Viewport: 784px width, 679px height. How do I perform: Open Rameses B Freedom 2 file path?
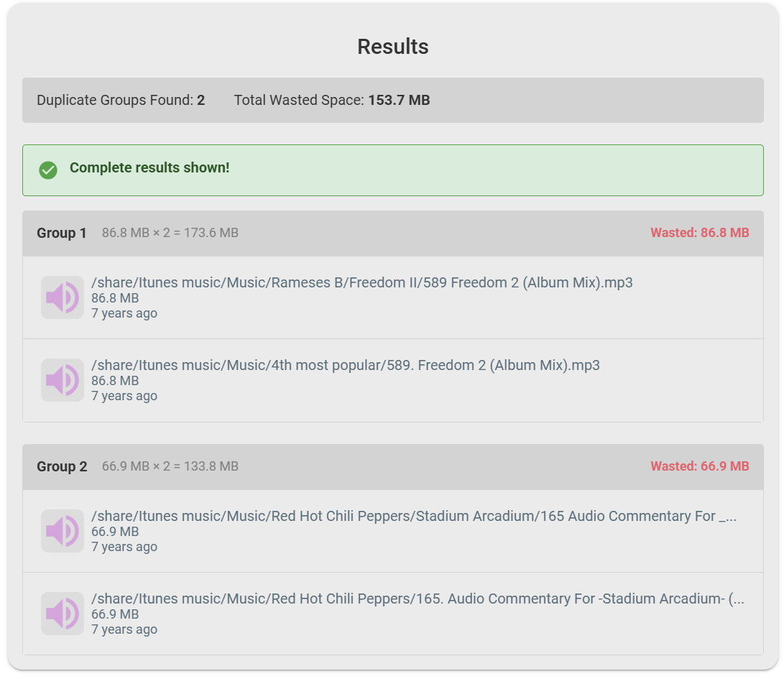click(362, 282)
